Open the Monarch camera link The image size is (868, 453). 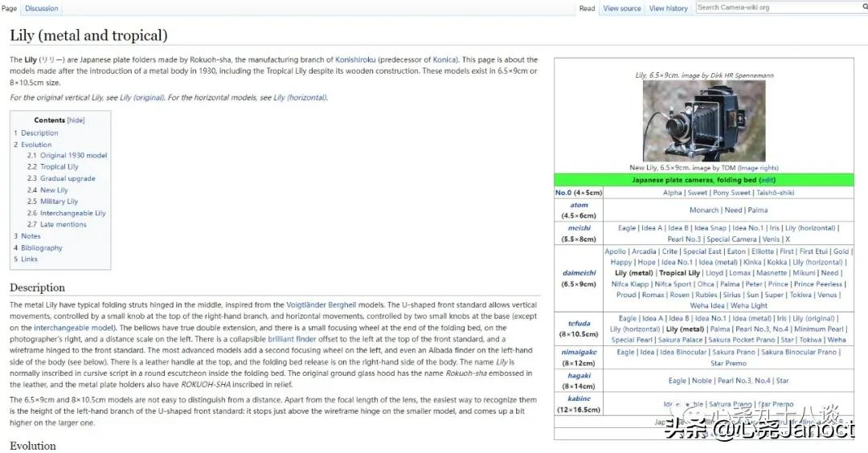click(x=703, y=210)
